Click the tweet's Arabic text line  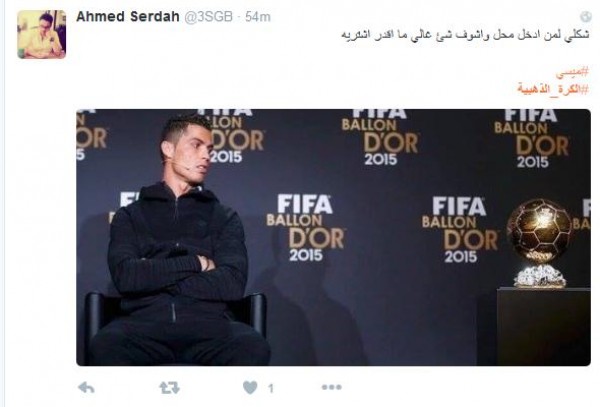(465, 35)
